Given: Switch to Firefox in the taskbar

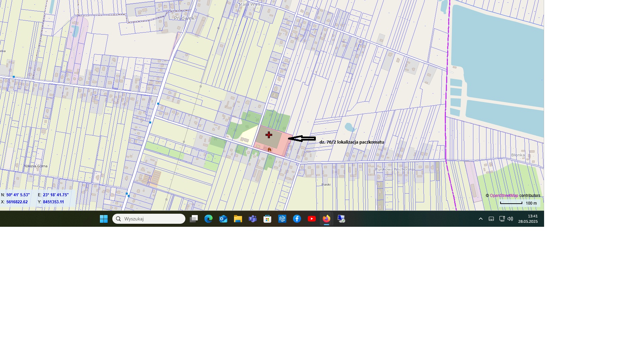Looking at the screenshot, I should (x=327, y=219).
